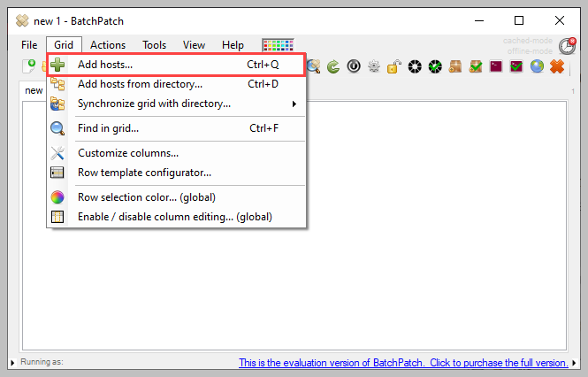Screen dimensions: 588x377
Task: Open the Tools menu
Action: [154, 45]
